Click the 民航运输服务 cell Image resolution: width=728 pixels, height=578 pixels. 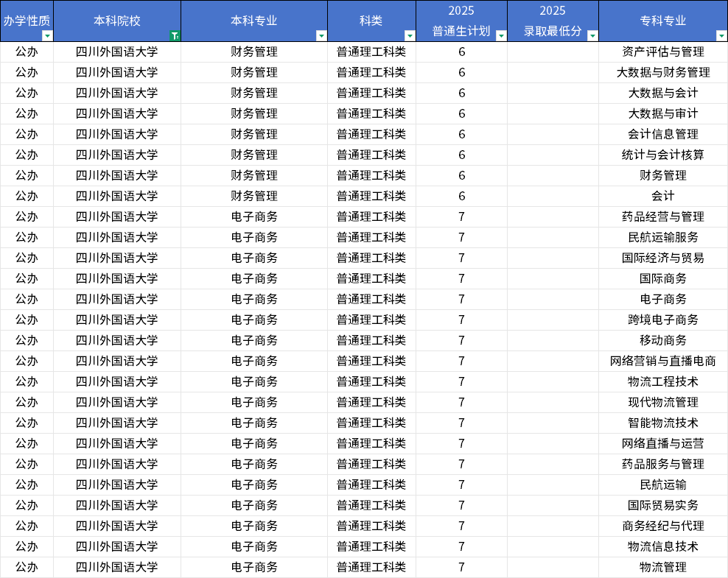pos(663,238)
